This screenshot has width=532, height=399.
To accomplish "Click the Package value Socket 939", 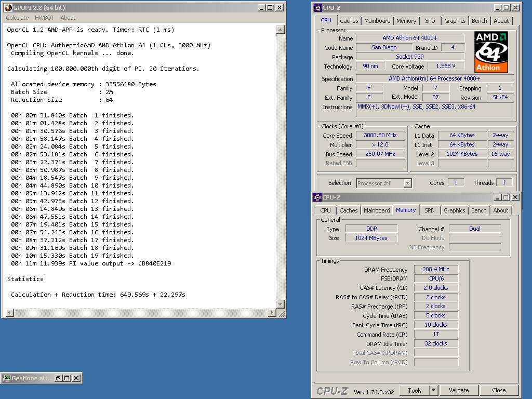I will (x=410, y=57).
